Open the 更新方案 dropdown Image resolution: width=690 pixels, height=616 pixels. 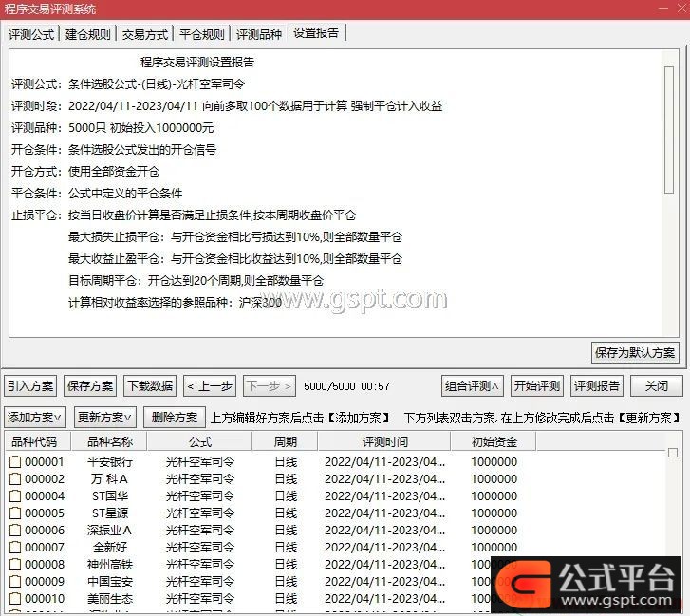point(105,417)
